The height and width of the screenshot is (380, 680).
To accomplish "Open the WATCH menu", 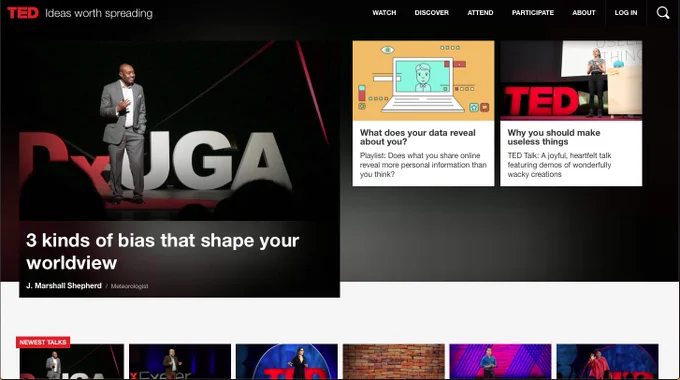I will pos(384,13).
